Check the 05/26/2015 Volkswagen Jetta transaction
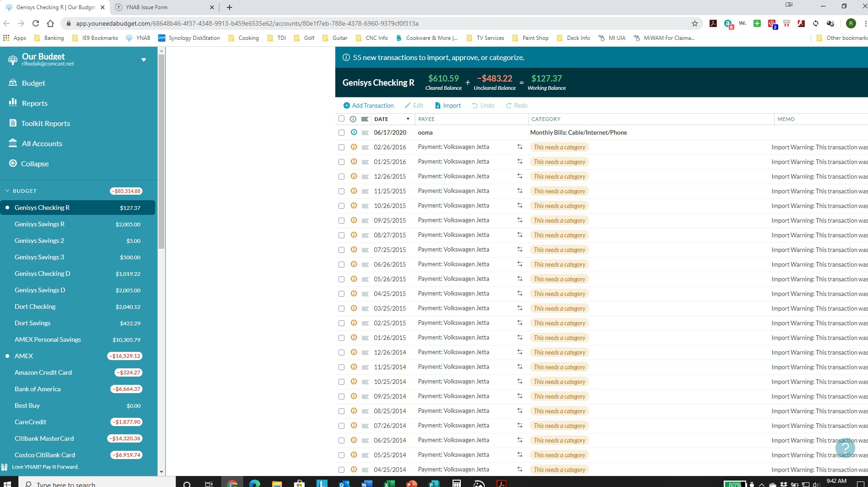 point(341,279)
